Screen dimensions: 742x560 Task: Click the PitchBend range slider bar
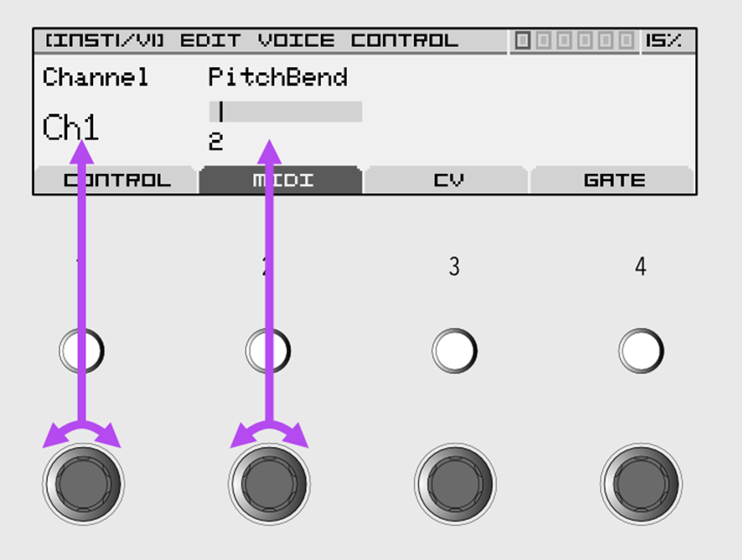pyautogui.click(x=285, y=111)
